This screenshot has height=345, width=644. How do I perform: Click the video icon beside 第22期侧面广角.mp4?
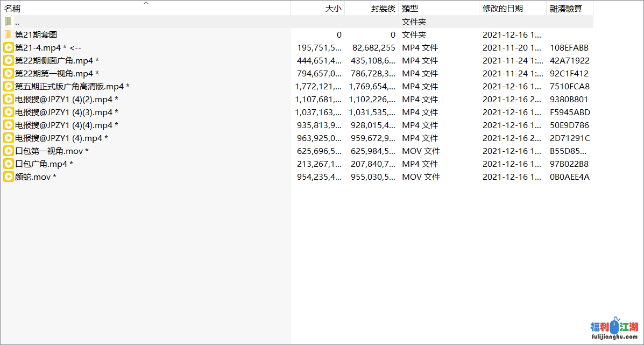tap(8, 60)
